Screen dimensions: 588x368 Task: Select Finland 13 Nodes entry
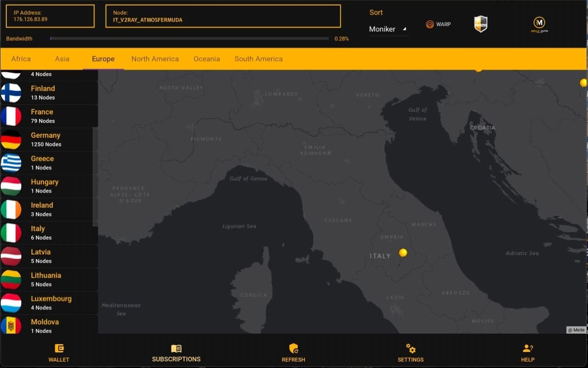pyautogui.click(x=49, y=93)
